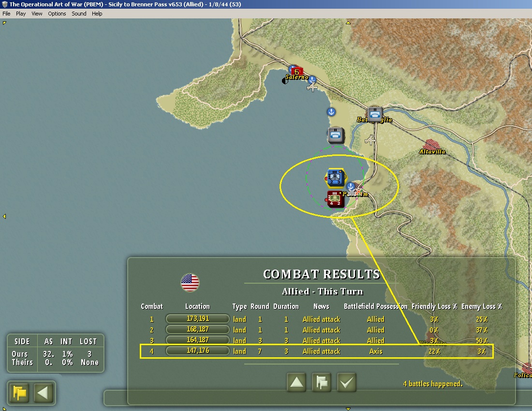This screenshot has height=411, width=532.
Task: Click the Axis possession entry in combat 4
Action: [376, 351]
